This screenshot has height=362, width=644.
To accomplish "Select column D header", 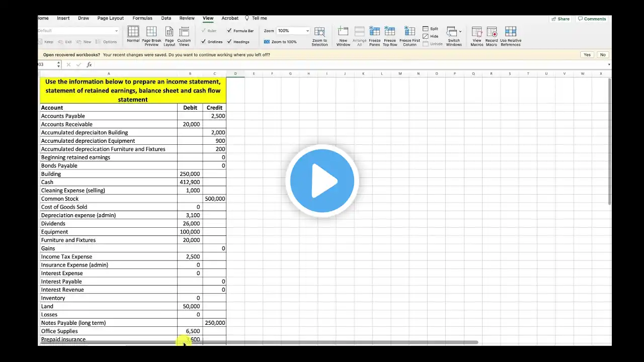I will (x=235, y=74).
